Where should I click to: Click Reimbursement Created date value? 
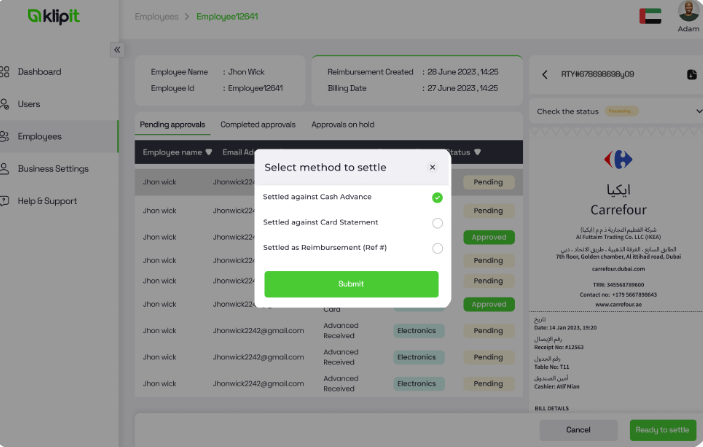(x=463, y=72)
